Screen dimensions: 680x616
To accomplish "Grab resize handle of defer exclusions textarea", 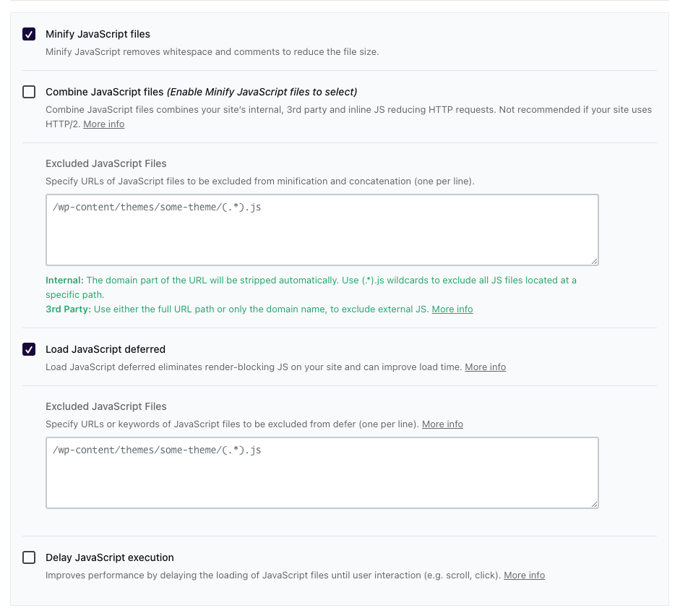I will (x=594, y=504).
